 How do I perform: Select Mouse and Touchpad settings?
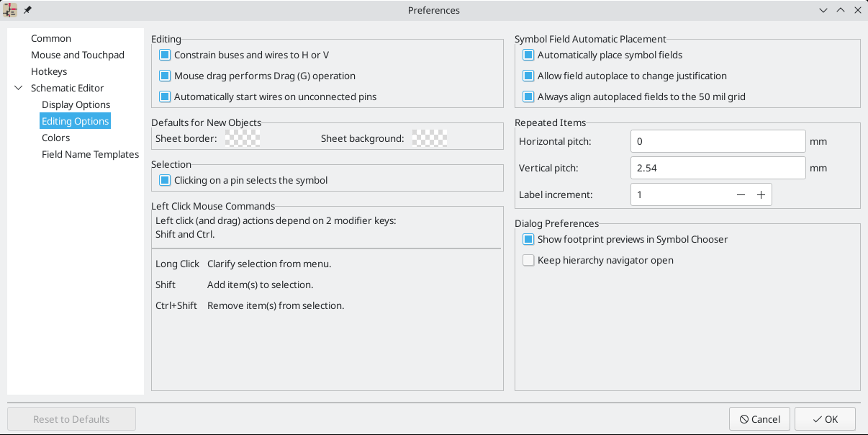[x=78, y=55]
